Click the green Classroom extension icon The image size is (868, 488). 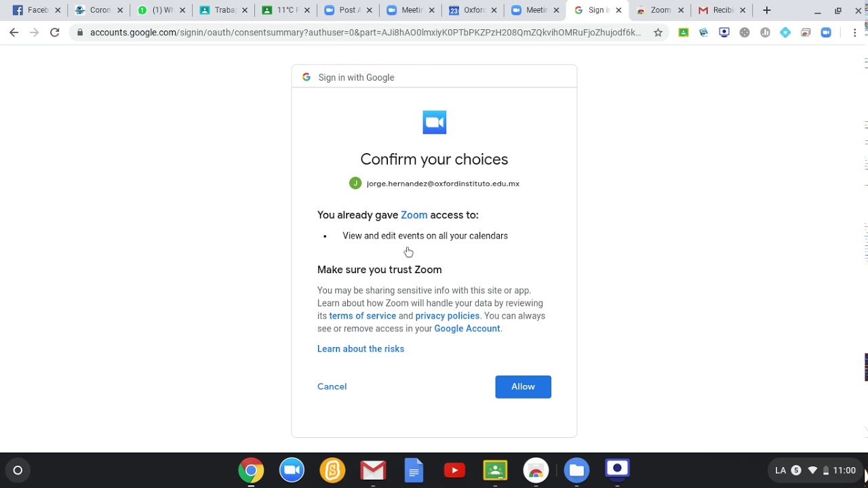pos(684,33)
